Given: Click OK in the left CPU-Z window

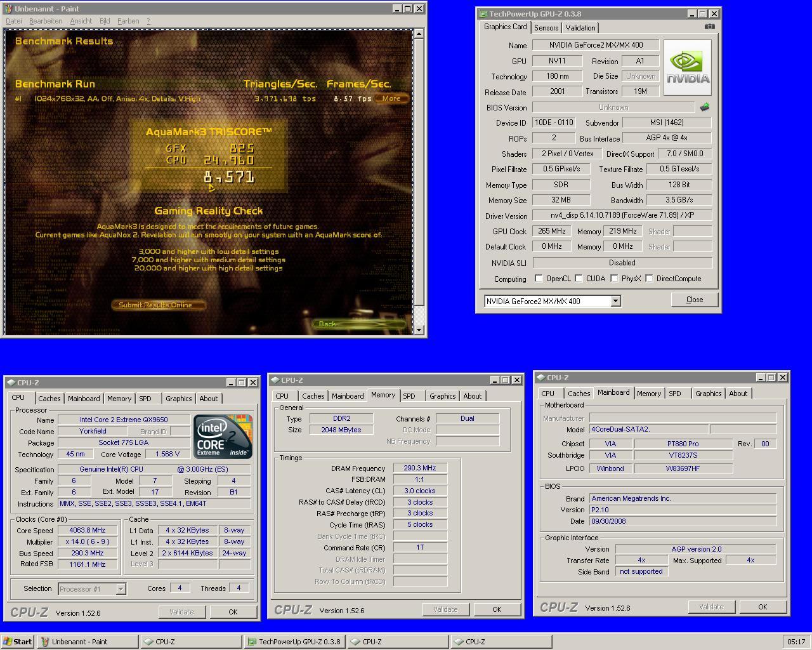Looking at the screenshot, I should (x=233, y=612).
